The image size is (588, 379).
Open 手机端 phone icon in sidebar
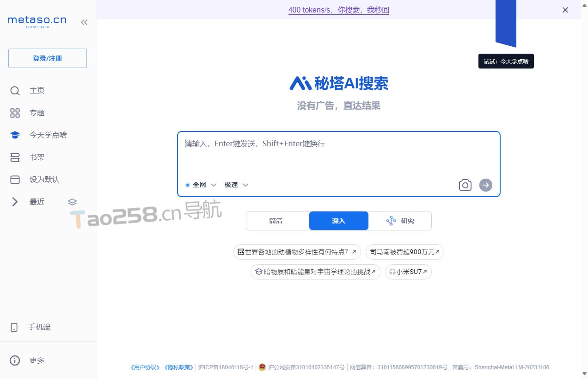point(14,327)
